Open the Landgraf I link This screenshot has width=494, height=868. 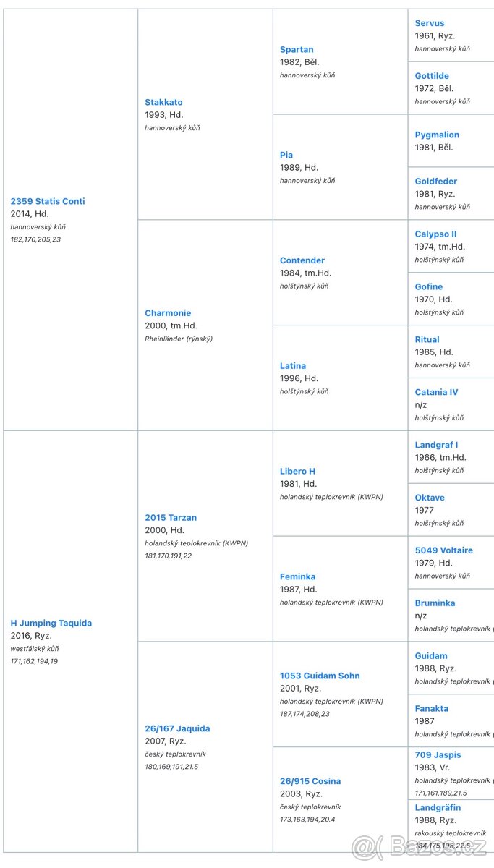pos(436,445)
